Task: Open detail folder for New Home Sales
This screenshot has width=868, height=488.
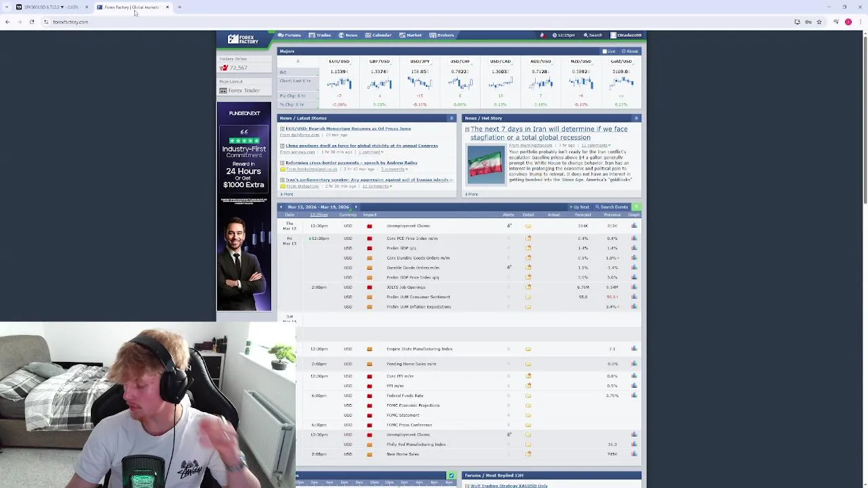Action: [x=528, y=454]
